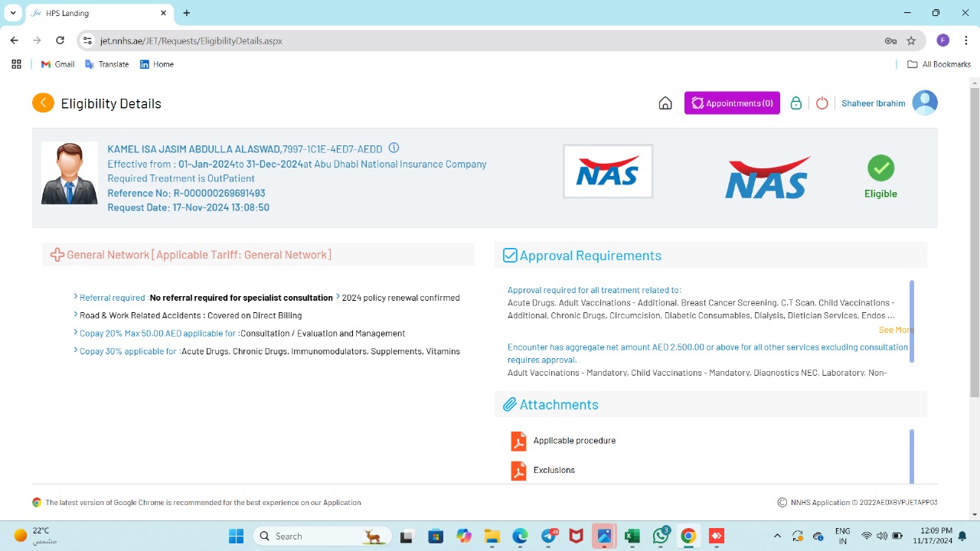Viewport: 980px width, 551px height.
Task: Reload the page with the refresh icon
Action: [60, 41]
